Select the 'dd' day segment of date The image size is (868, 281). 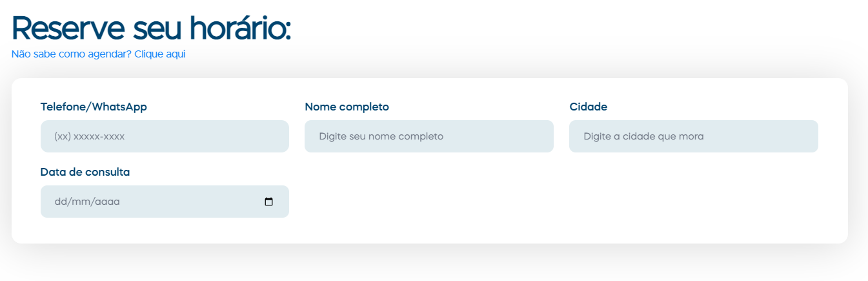61,202
